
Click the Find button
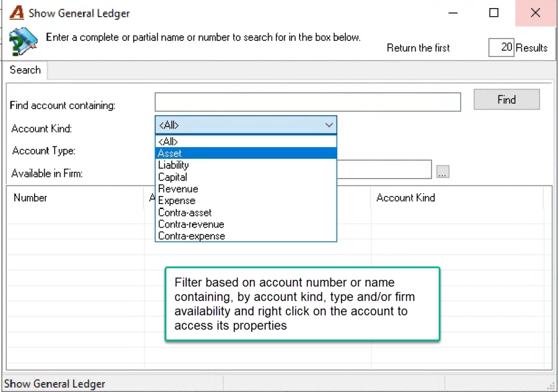click(507, 99)
